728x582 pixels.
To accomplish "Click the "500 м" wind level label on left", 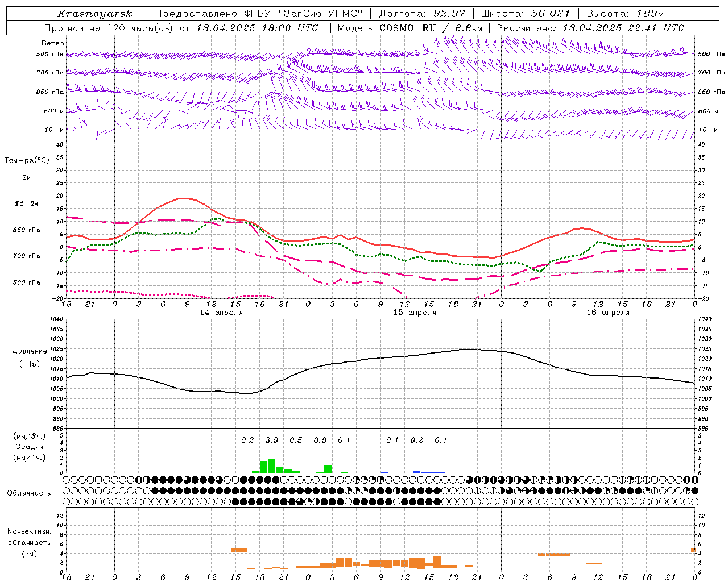I will tap(54, 111).
